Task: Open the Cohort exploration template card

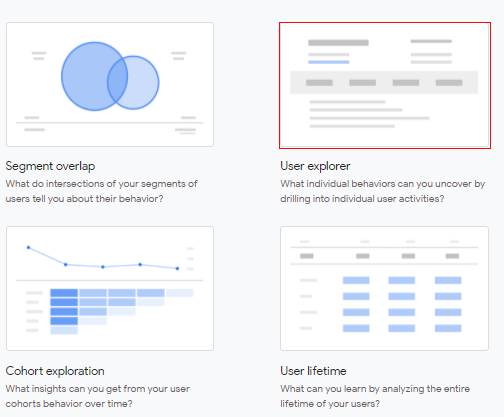Action: pyautogui.click(x=110, y=288)
